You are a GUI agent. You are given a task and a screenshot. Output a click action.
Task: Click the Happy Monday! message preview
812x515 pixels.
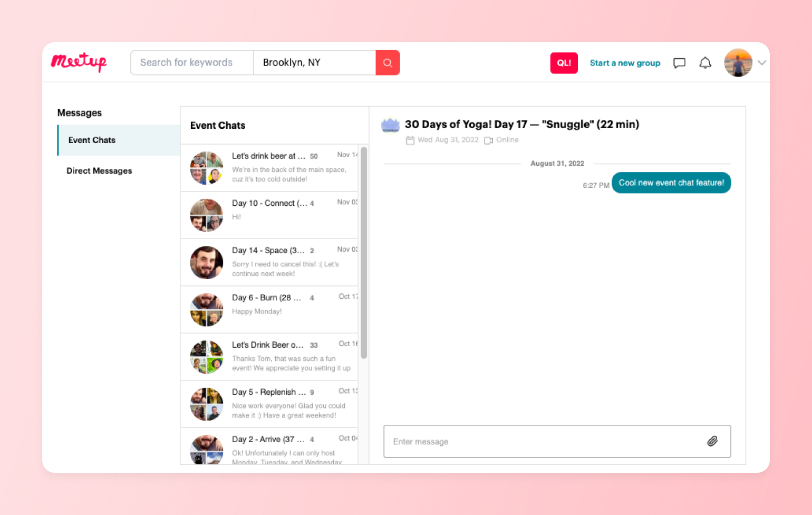257,311
